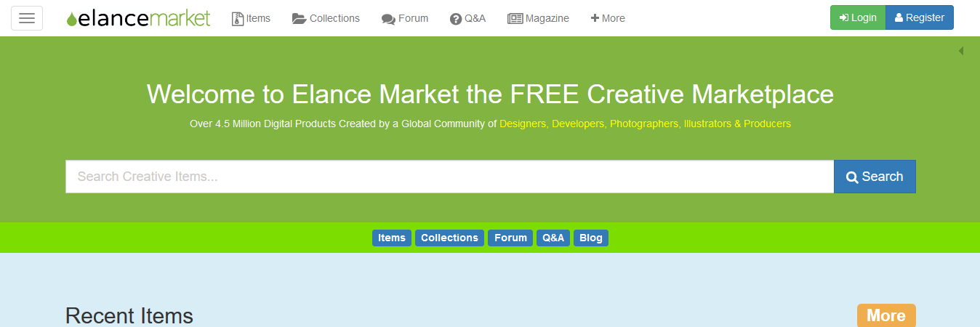This screenshot has width=980, height=327.
Task: Go to Forum in top navigation
Action: point(405,18)
